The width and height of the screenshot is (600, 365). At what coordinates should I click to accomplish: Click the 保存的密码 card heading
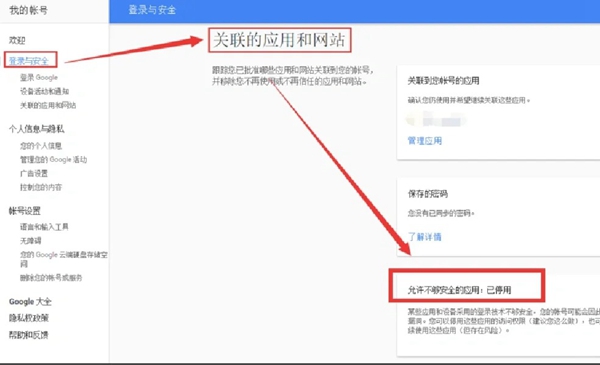428,194
